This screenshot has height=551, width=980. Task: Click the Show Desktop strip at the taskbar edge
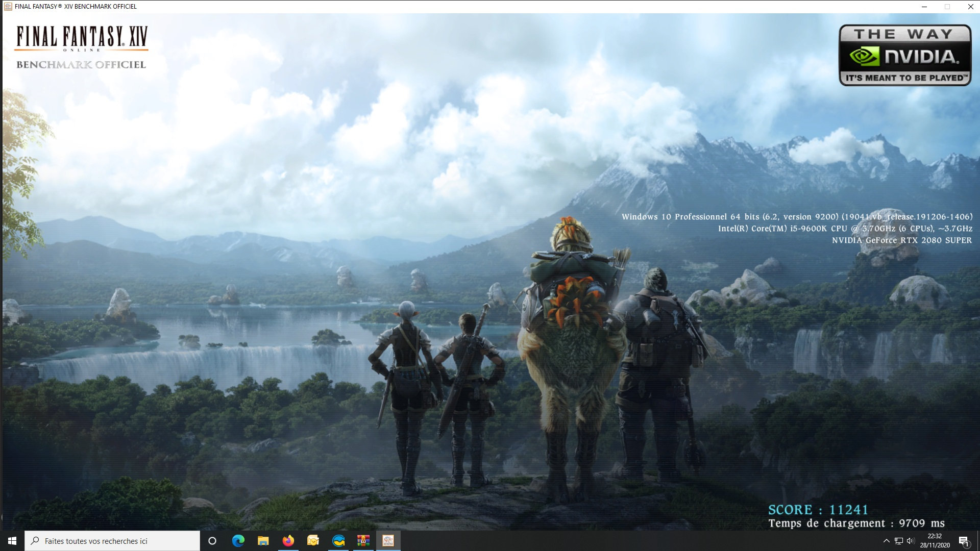pos(978,541)
